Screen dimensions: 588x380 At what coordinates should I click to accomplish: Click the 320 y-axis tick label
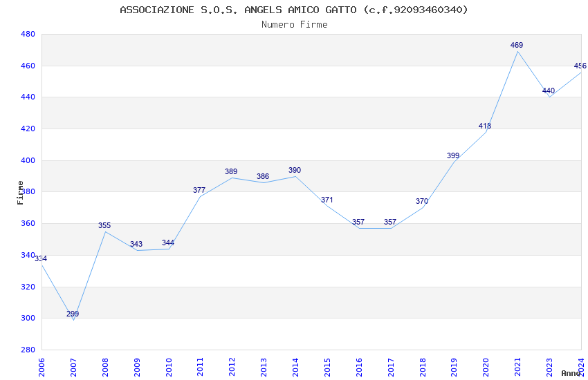(28, 287)
